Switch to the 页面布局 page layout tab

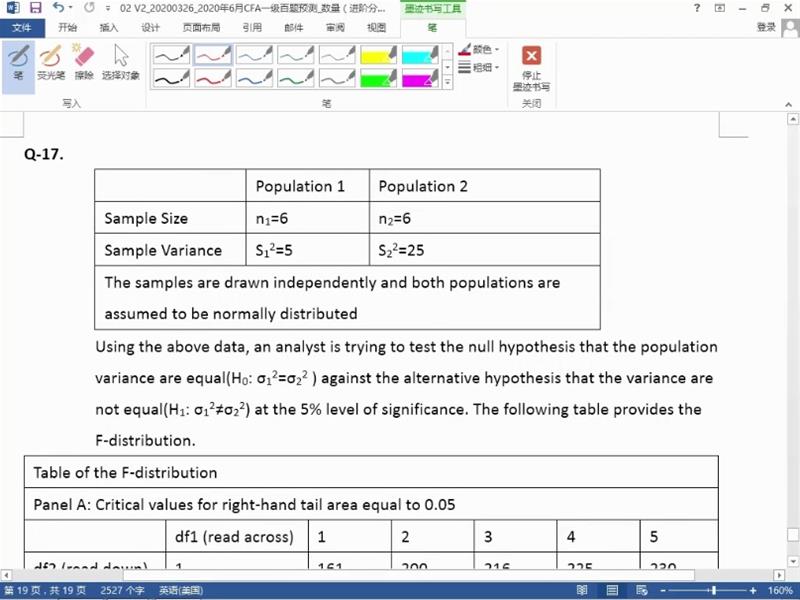pos(201,28)
